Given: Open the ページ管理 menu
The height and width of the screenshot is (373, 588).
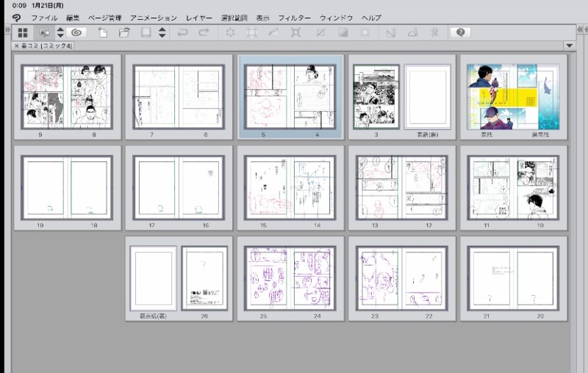Looking at the screenshot, I should point(104,18).
